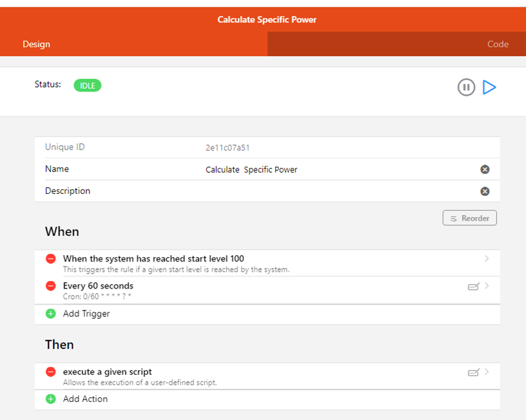Click the green plus next to Add Action
Viewport: 526px width, 420px height.
pos(51,399)
